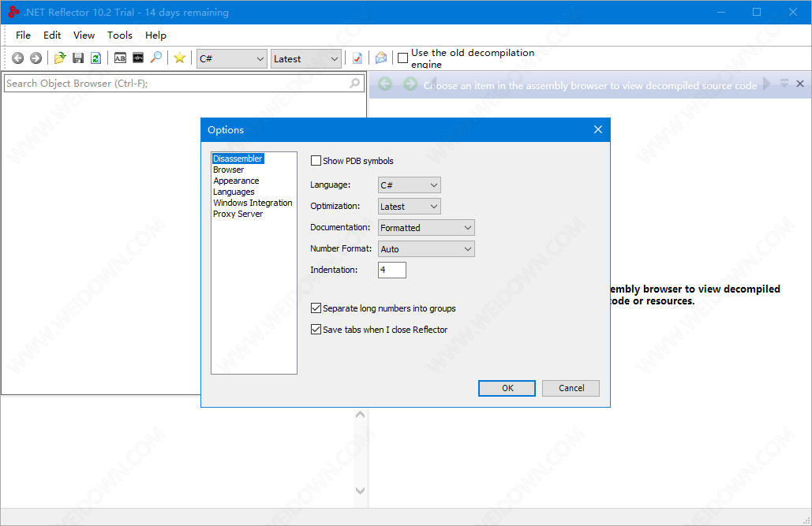This screenshot has height=526, width=812.
Task: Close the decompiler pane with the X
Action: (800, 84)
